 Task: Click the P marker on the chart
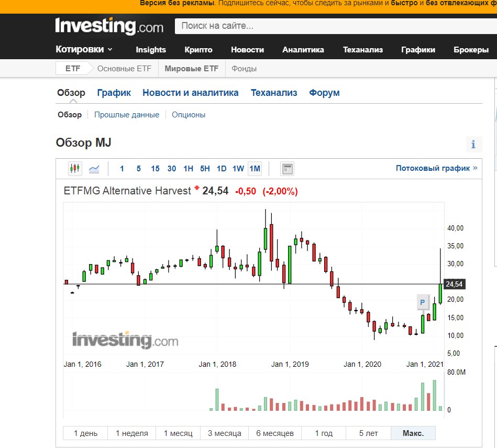click(x=423, y=302)
